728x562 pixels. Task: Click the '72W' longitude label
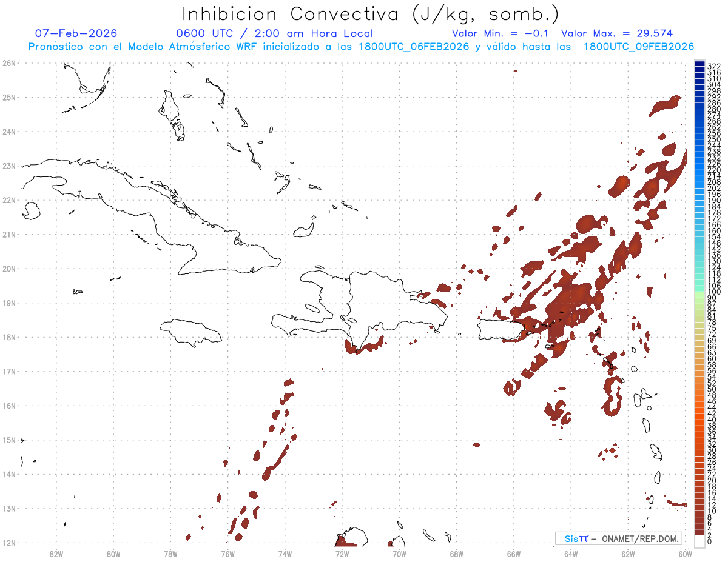[342, 554]
